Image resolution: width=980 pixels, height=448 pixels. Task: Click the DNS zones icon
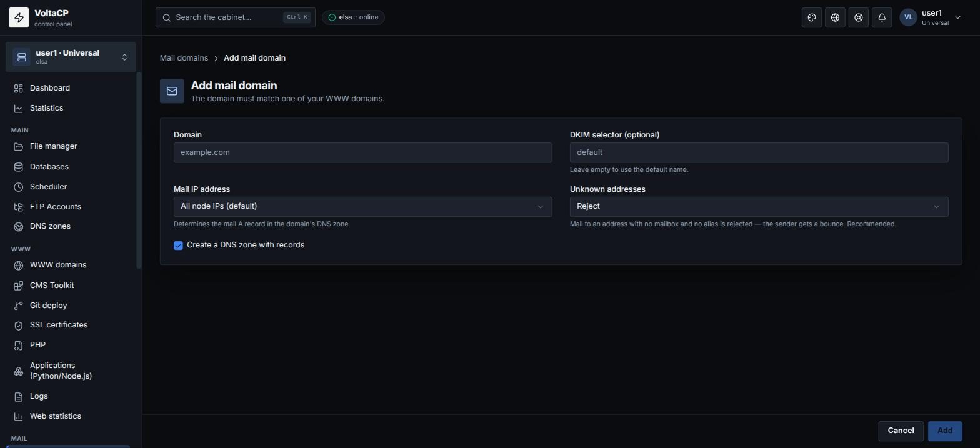19,226
